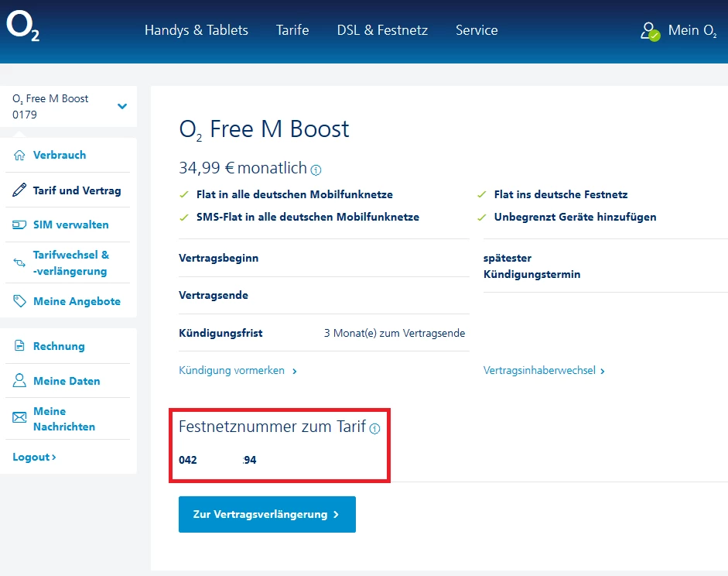
Task: Click '3 Monat(e) zum Vertragsende' value
Action: tap(395, 333)
